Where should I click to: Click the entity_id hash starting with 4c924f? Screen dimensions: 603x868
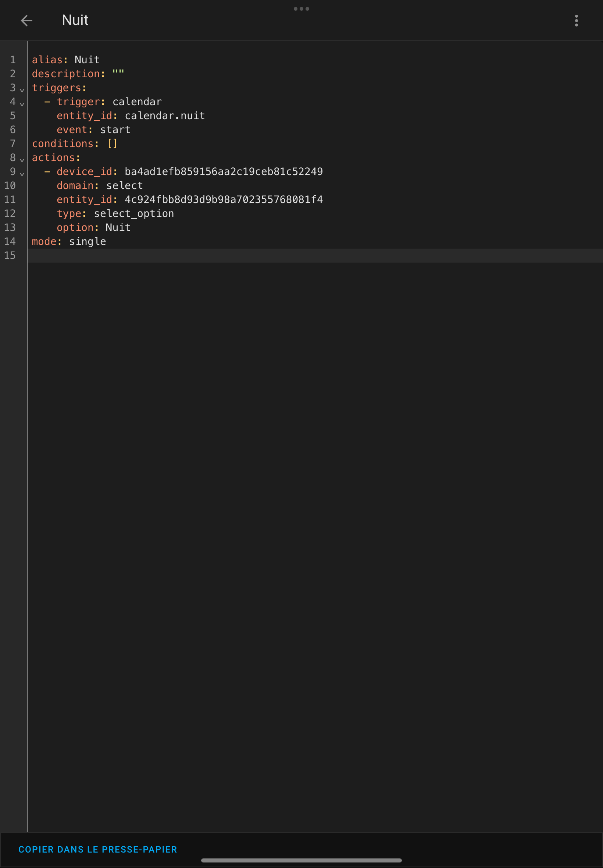224,199
